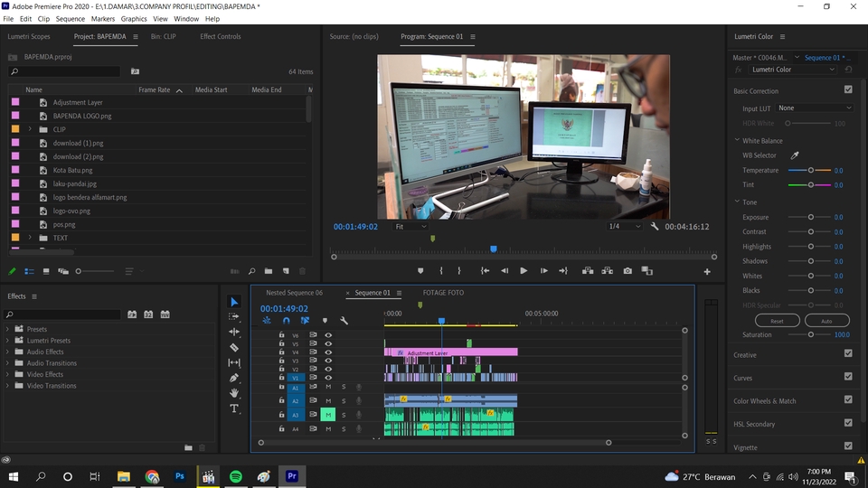Screen dimensions: 868x488
Task: Expand the TEXT bin
Action: click(30, 238)
